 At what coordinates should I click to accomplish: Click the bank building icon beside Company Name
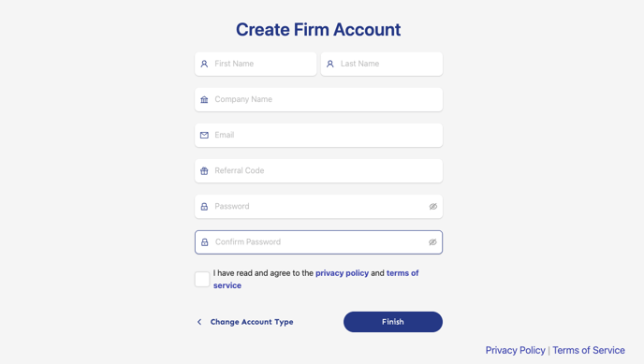[x=204, y=100]
